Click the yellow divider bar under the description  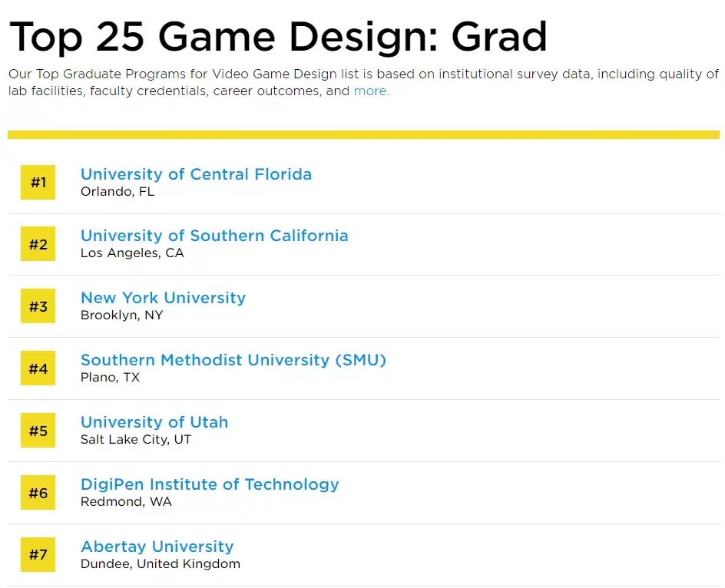click(363, 134)
